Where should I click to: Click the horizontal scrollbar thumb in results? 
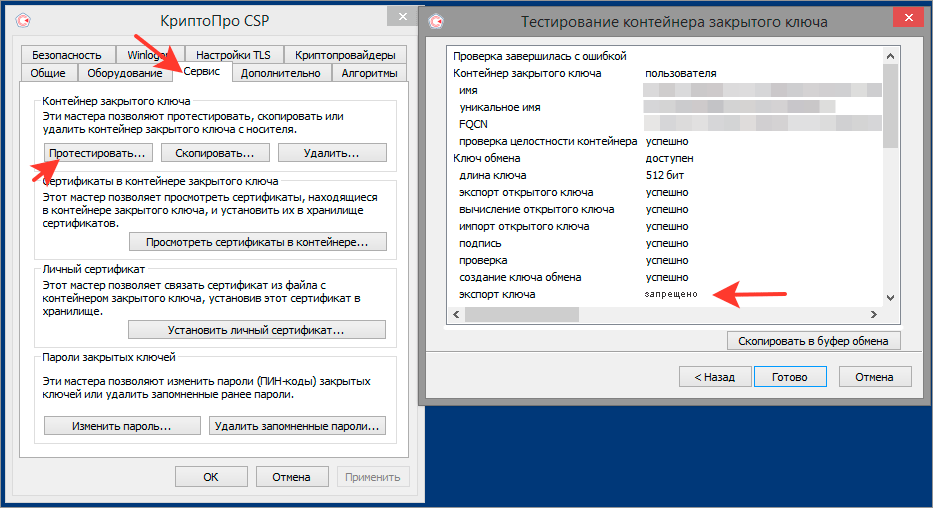click(x=522, y=315)
